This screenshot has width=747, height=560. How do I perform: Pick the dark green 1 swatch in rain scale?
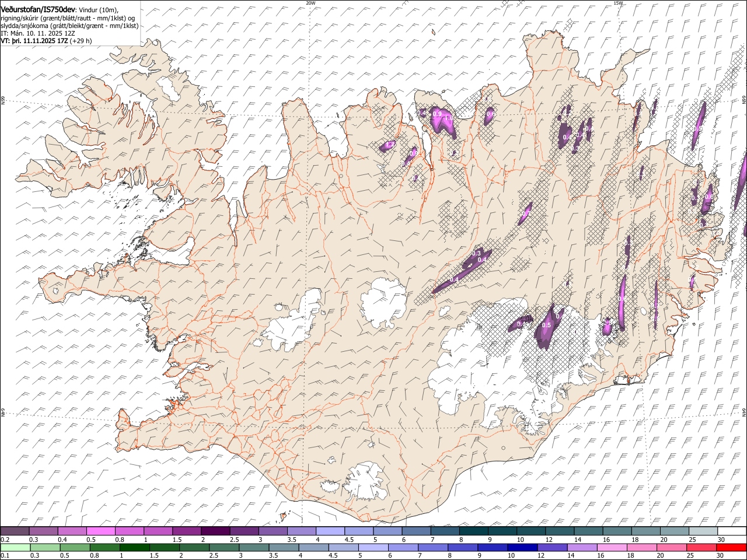pyautogui.click(x=134, y=547)
